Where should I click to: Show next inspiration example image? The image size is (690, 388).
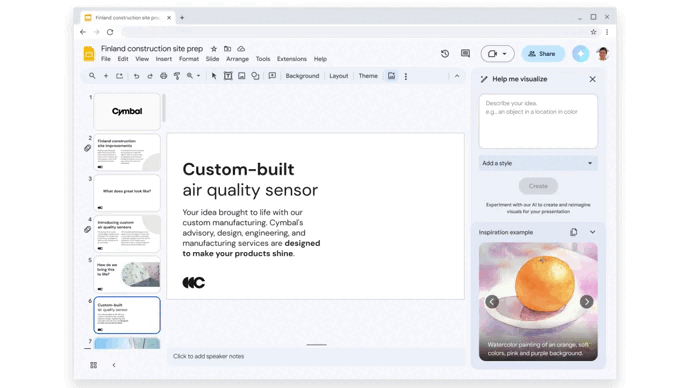click(x=586, y=301)
